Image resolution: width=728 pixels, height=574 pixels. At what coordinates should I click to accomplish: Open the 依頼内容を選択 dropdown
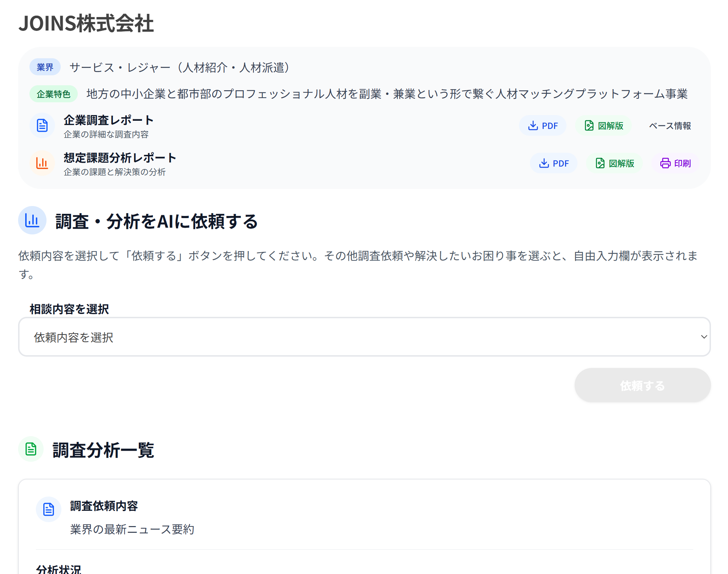point(364,337)
